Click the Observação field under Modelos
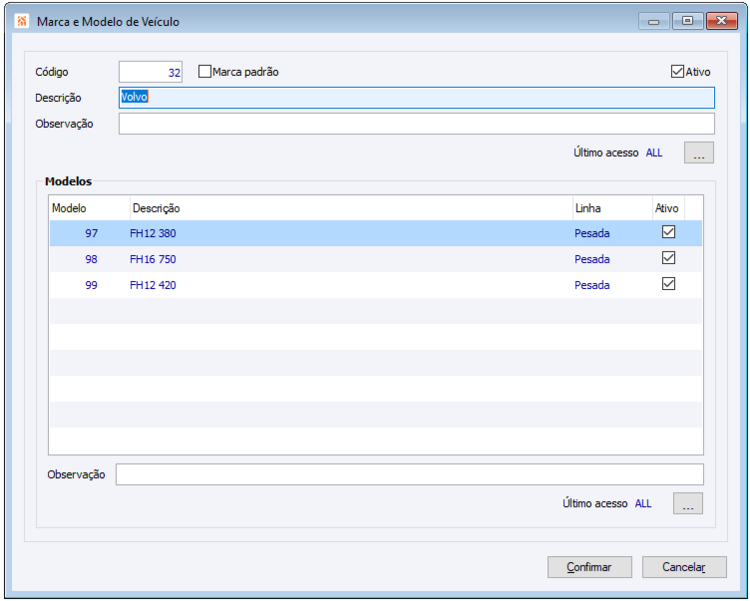750x601 pixels. point(409,474)
